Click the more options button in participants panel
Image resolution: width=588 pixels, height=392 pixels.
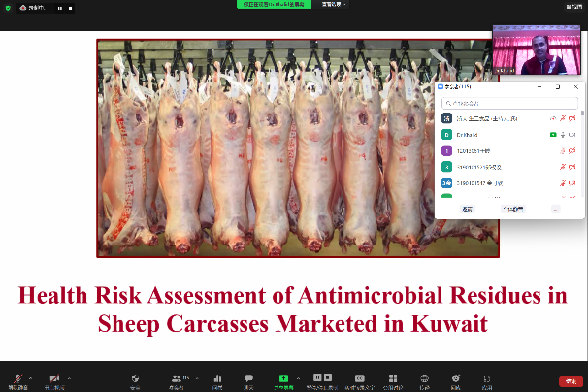(555, 209)
